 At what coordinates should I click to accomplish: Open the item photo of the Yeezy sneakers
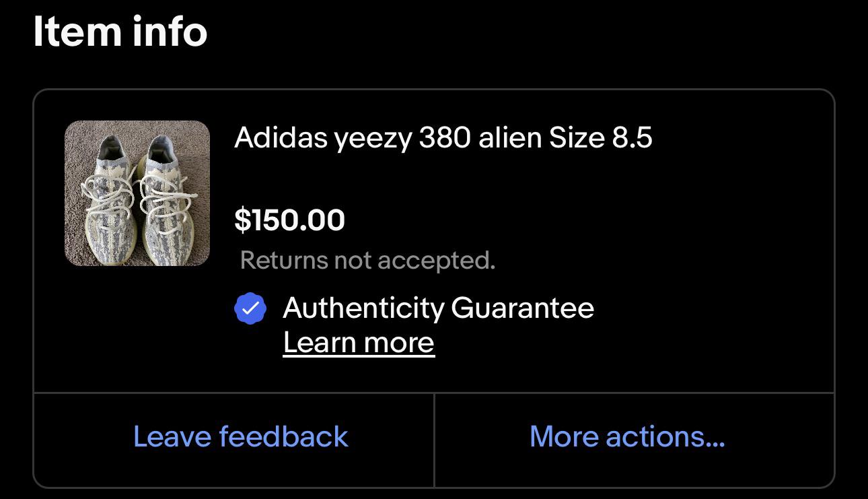(x=137, y=193)
